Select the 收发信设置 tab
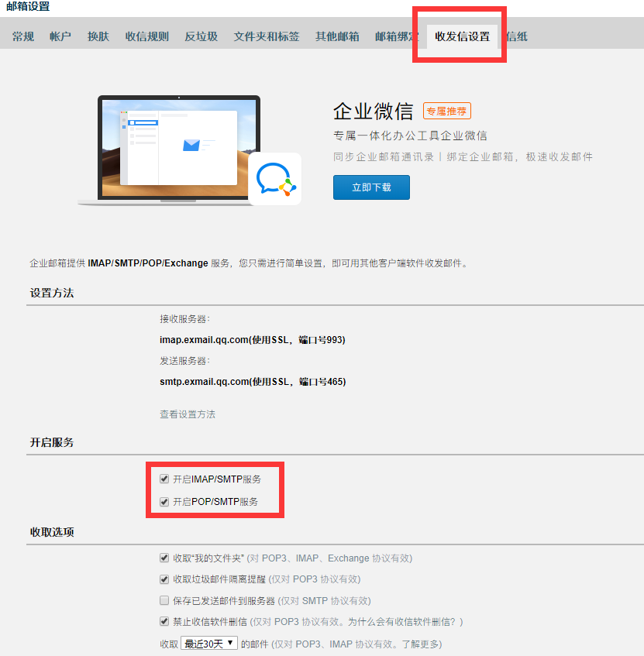This screenshot has height=656, width=644. pos(463,37)
